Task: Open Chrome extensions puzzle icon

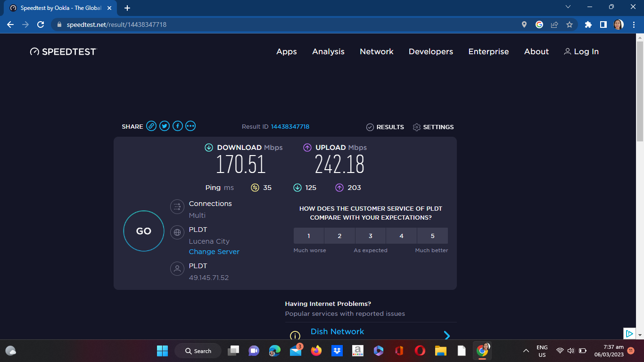Action: (588, 25)
